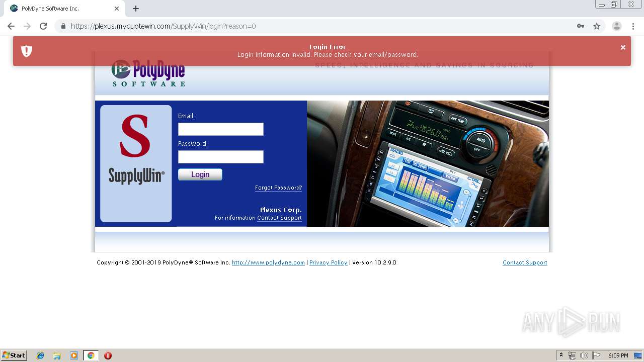Open the Windows Start menu
Image resolution: width=644 pixels, height=362 pixels.
coord(14,355)
